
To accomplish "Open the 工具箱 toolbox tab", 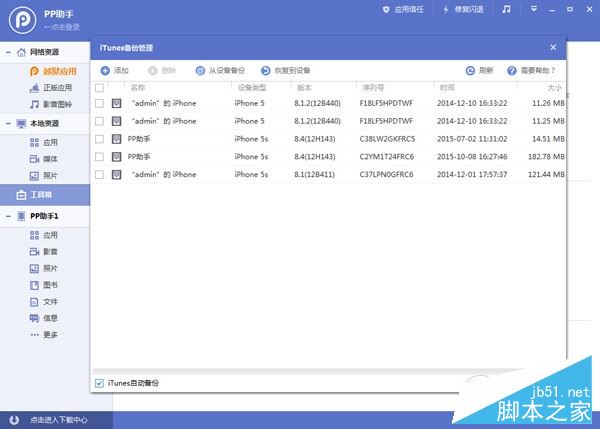I will pos(45,195).
